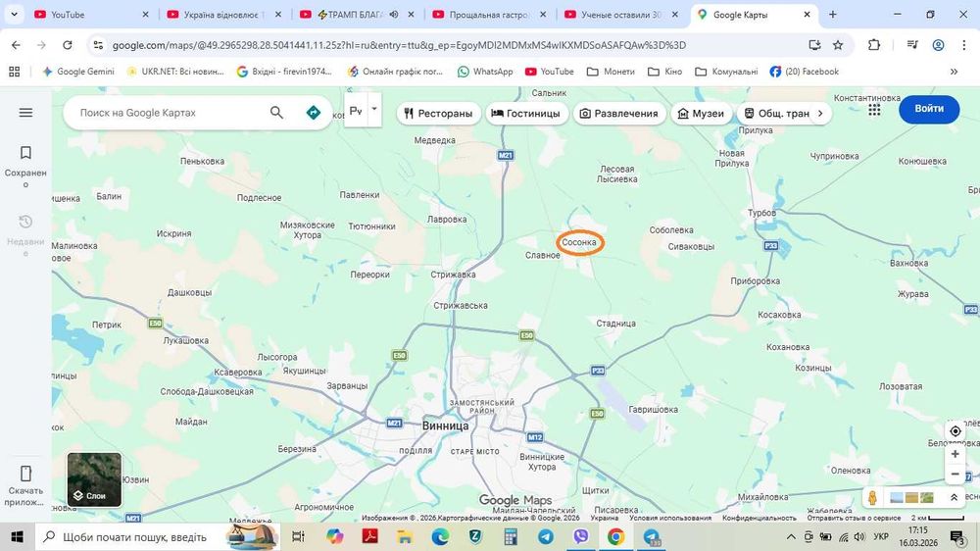Open Google Gemini bookmark

[x=78, y=72]
